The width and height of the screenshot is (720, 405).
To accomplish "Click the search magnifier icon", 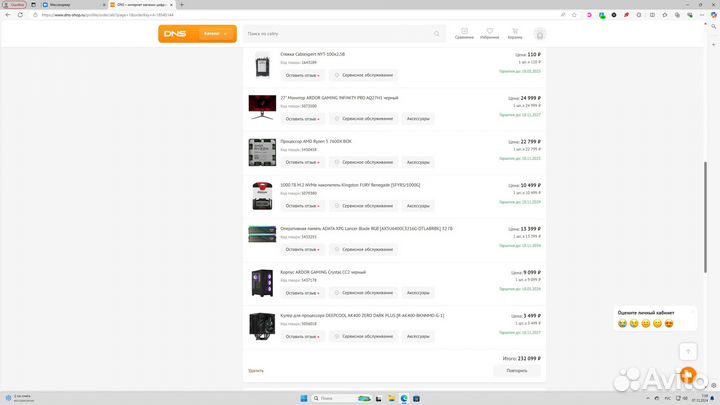I will (437, 34).
